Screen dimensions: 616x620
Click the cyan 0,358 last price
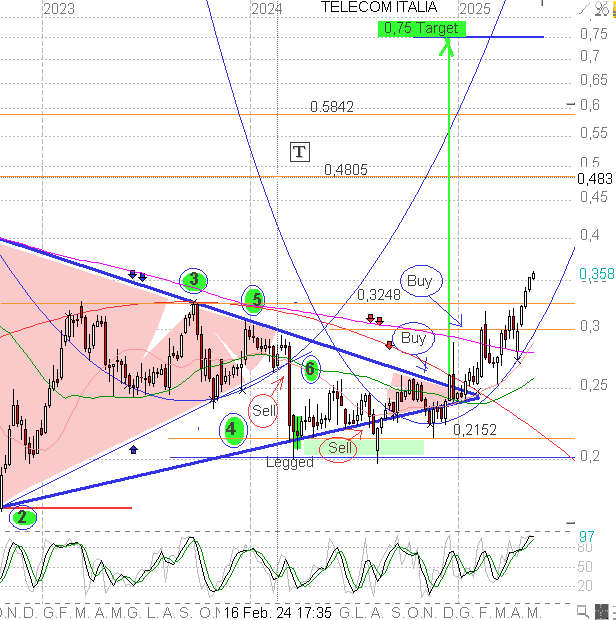597,274
